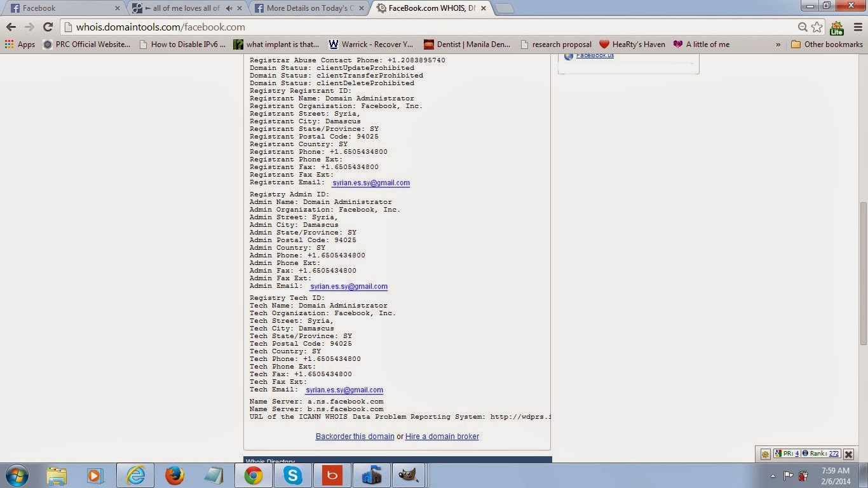
Task: Click the audio speaker icon on the second tab
Action: click(x=229, y=8)
